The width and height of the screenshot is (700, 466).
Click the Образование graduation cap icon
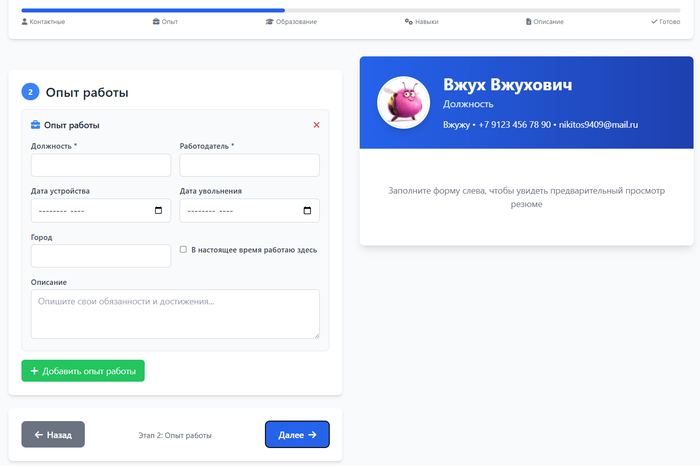pyautogui.click(x=269, y=21)
